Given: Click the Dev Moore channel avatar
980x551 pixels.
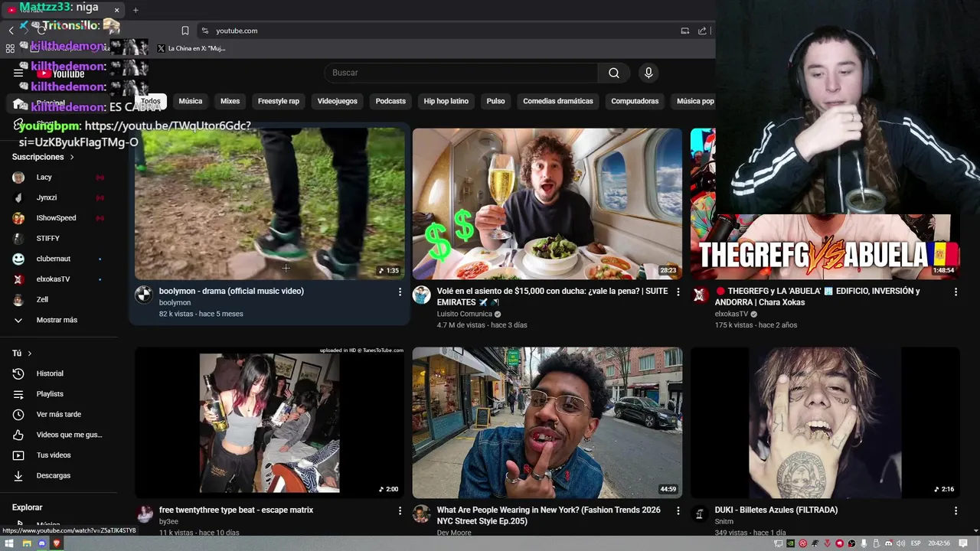Looking at the screenshot, I should pos(422,514).
